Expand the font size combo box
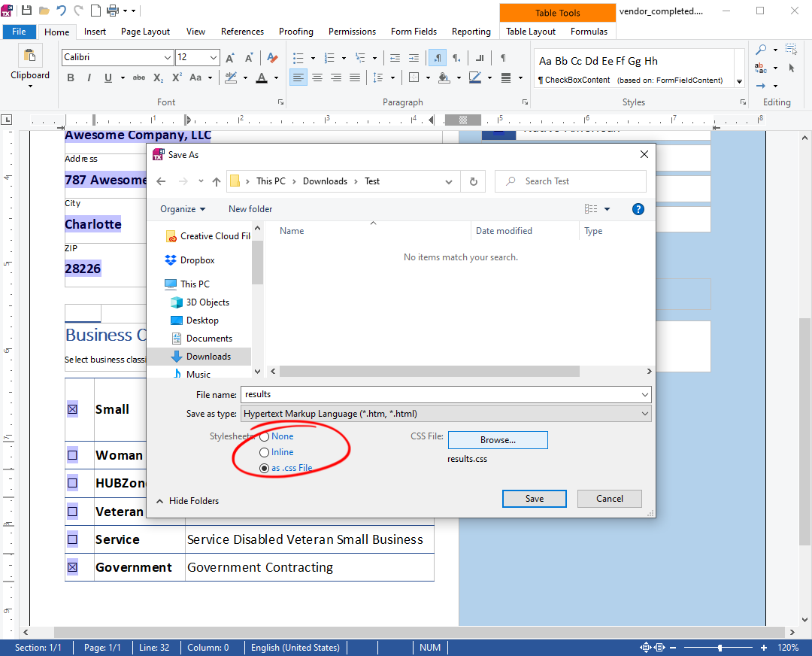Screen dimensions: 812x656 [213, 57]
